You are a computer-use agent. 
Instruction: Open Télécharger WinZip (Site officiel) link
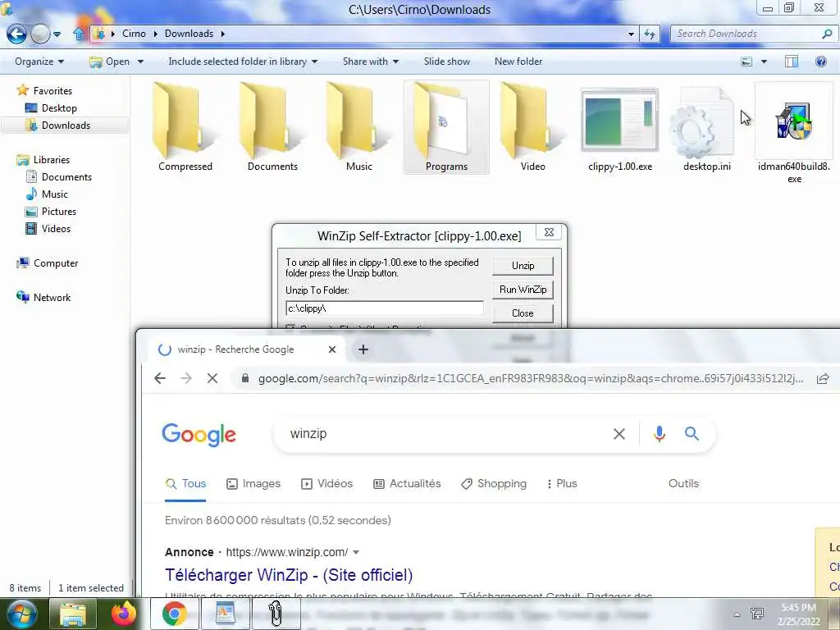click(x=289, y=575)
